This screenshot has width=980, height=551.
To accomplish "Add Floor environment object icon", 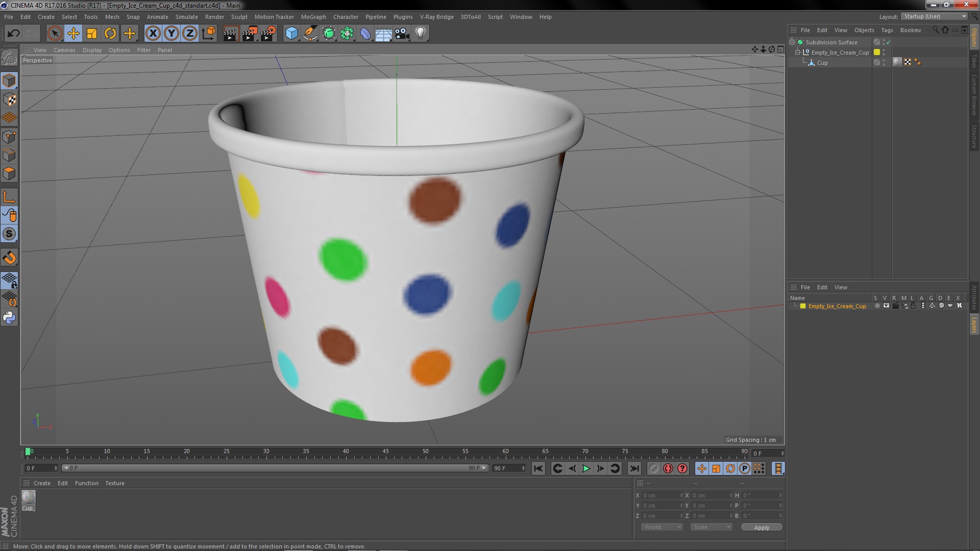I will click(383, 34).
